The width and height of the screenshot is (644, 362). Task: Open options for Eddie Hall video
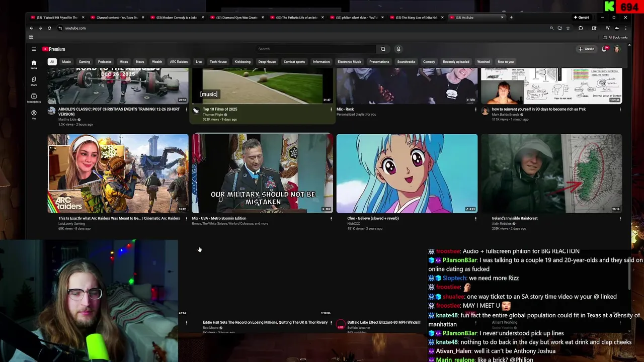(x=331, y=322)
